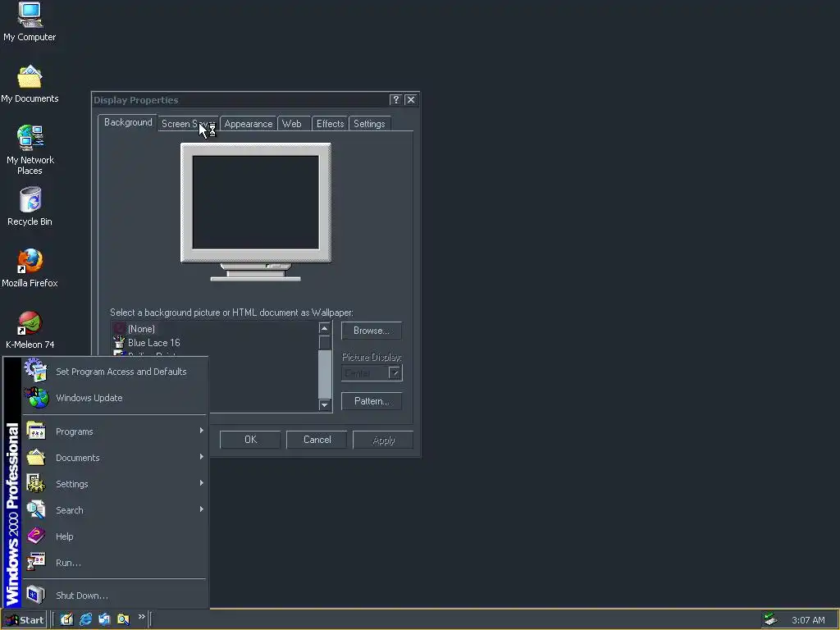Viewport: 840px width, 630px height.
Task: Open Help from Start menu
Action: pyautogui.click(x=114, y=536)
